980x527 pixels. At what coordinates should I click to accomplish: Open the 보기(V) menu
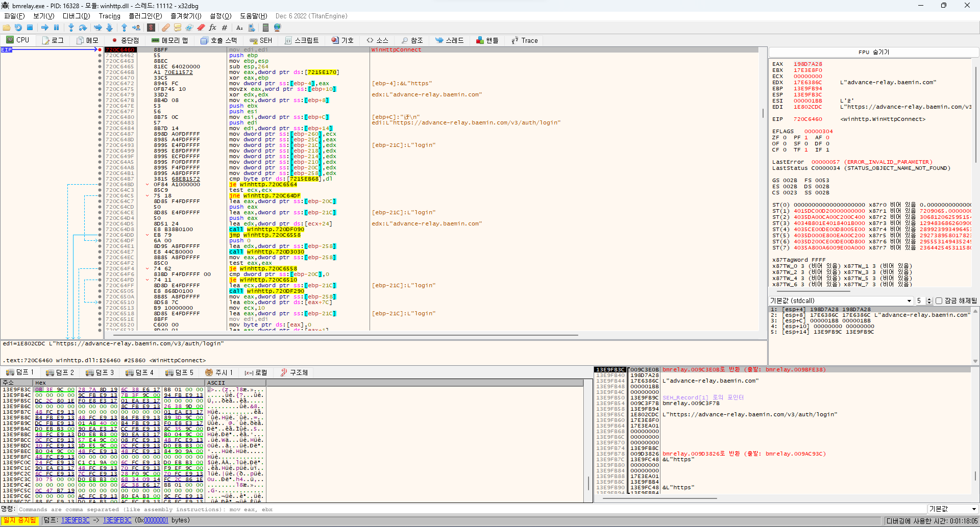(x=44, y=16)
